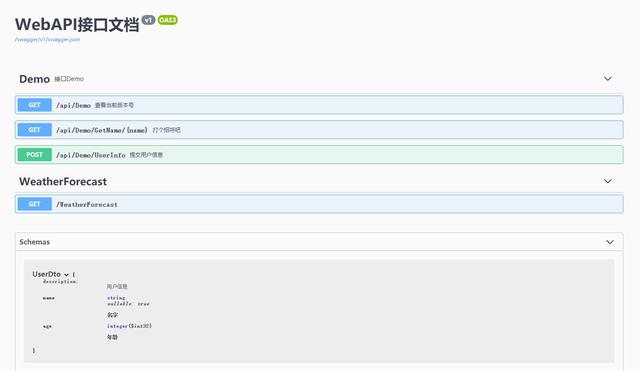Screen dimensions: 640x371
Task: Click the Schemas panel title
Action: 34,242
